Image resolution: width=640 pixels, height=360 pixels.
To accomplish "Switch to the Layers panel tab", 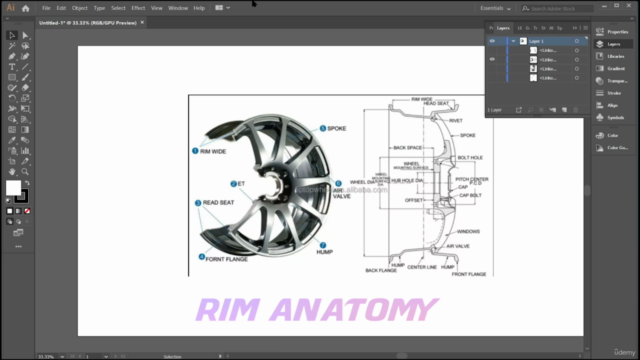I will pos(503,28).
